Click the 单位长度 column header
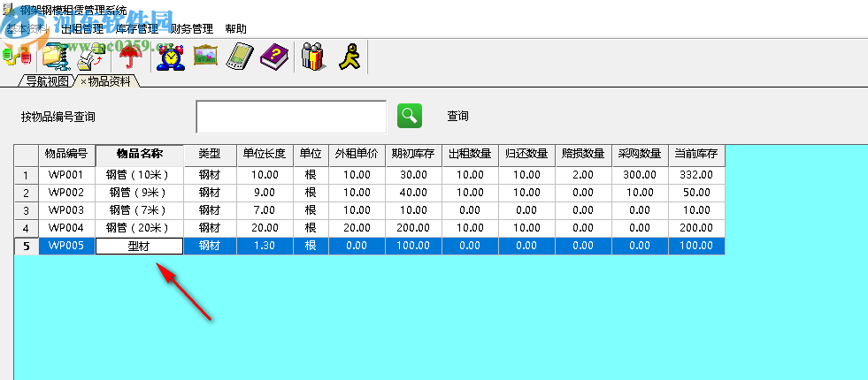This screenshot has width=868, height=380. point(265,155)
